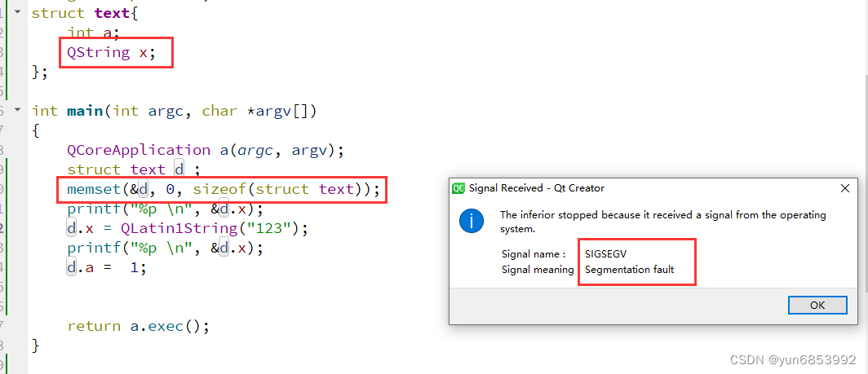Click the Qt Creator logo in dialog title
This screenshot has height=374, width=868.
pos(458,188)
